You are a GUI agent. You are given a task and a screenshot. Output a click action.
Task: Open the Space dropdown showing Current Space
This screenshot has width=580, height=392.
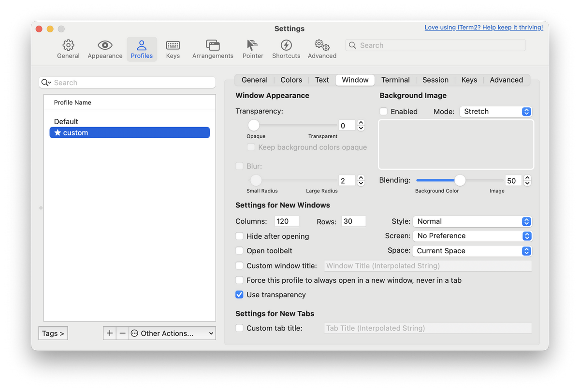[472, 251]
